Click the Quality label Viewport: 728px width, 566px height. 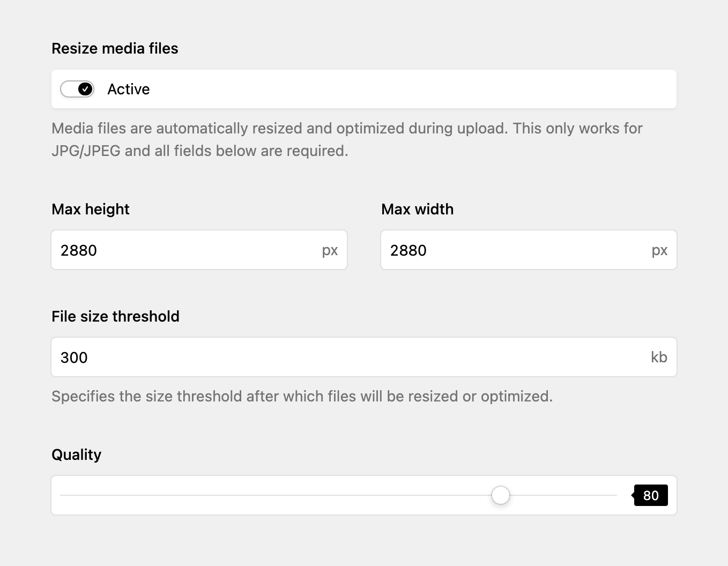(76, 455)
